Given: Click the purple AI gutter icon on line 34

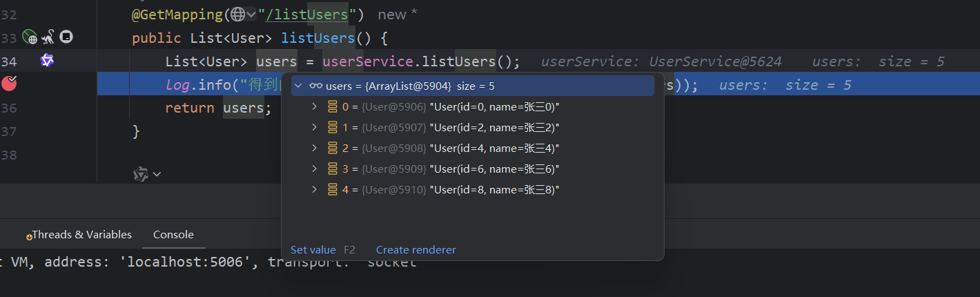Looking at the screenshot, I should pyautogui.click(x=46, y=61).
